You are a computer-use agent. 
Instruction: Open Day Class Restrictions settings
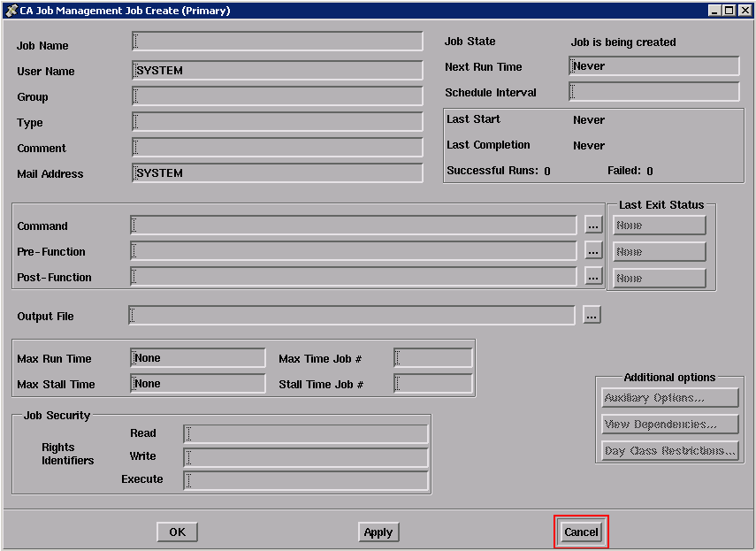click(x=669, y=450)
